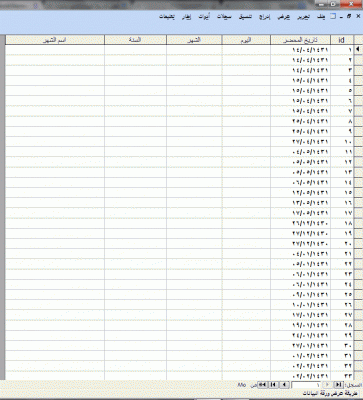The height and width of the screenshot is (400, 363).
Task: Click the select-all box above row selectors
Action: pos(358,40)
